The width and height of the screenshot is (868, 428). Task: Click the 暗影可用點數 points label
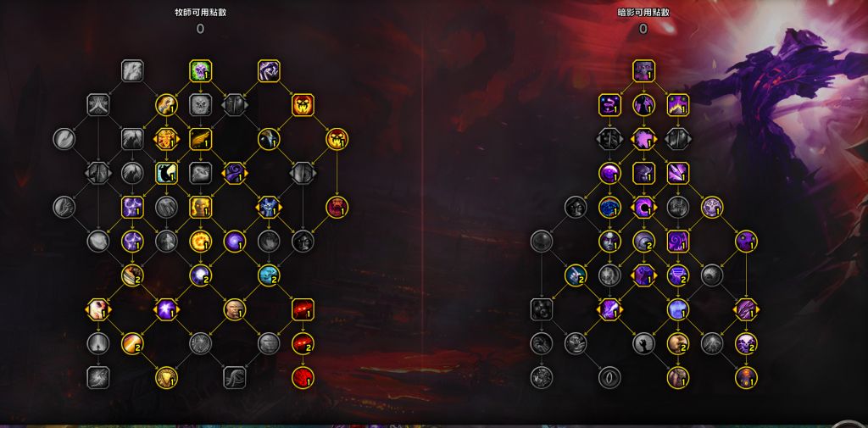[x=643, y=12]
